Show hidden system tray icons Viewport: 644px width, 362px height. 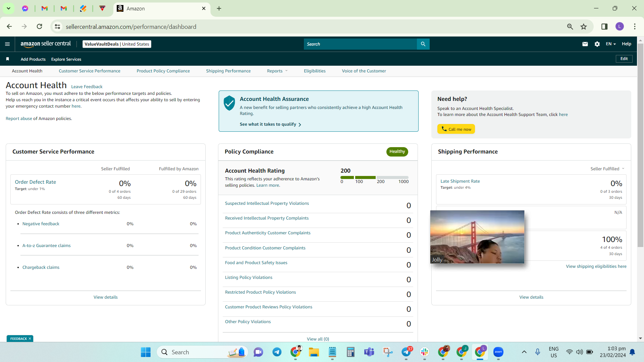pyautogui.click(x=524, y=352)
